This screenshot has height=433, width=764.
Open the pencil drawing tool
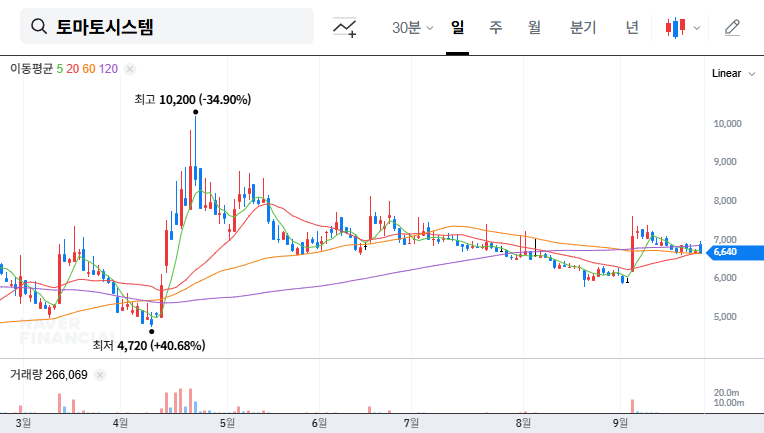pyautogui.click(x=732, y=28)
